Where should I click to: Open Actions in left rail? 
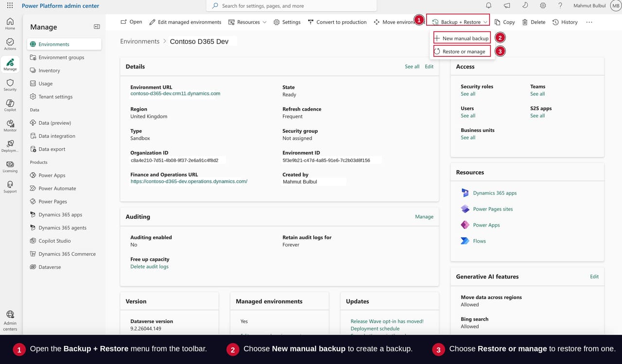click(x=10, y=44)
